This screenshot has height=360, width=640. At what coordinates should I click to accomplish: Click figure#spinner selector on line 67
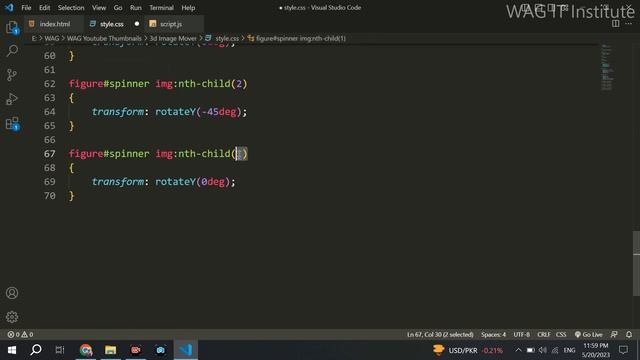click(109, 154)
